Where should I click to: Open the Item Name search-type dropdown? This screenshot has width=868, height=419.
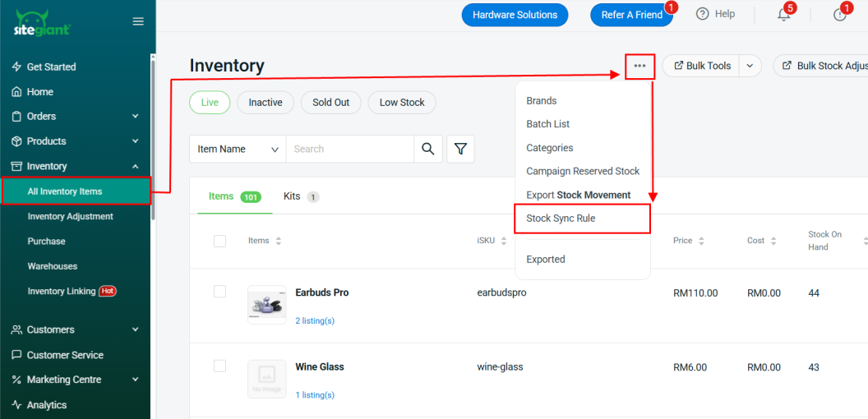tap(238, 149)
